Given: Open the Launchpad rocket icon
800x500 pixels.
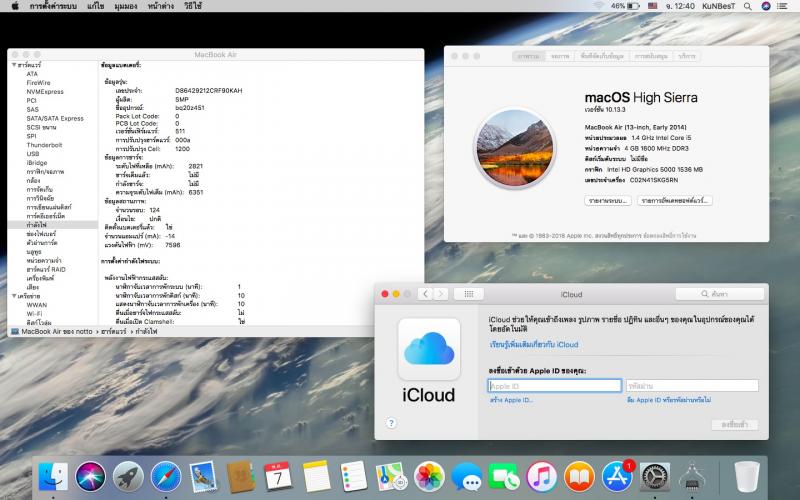Looking at the screenshot, I should click(128, 475).
